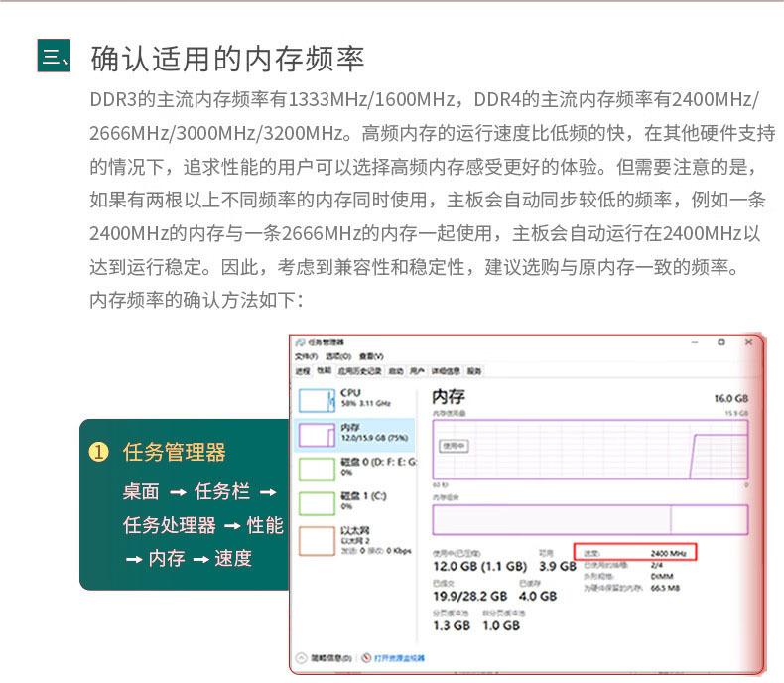Open the 文件(F) menu
This screenshot has height=683, width=784.
(306, 356)
